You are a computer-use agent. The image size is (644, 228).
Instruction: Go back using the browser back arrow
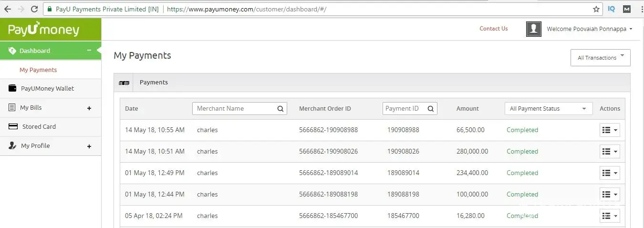(x=7, y=9)
